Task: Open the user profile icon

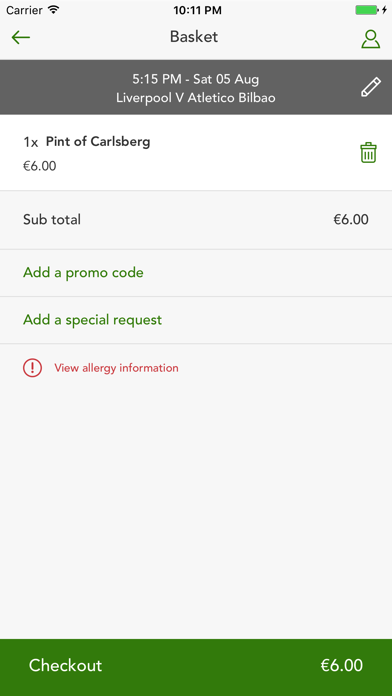Action: click(370, 39)
